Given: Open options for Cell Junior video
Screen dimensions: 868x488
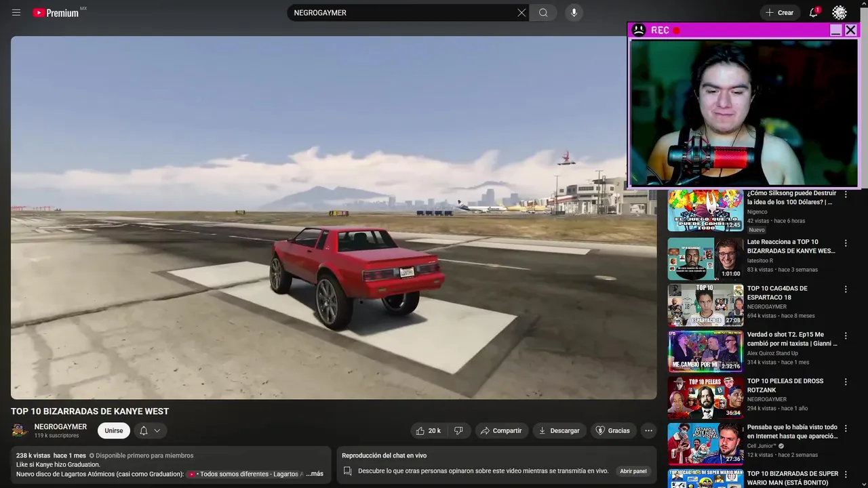Looking at the screenshot, I should pos(846,428).
